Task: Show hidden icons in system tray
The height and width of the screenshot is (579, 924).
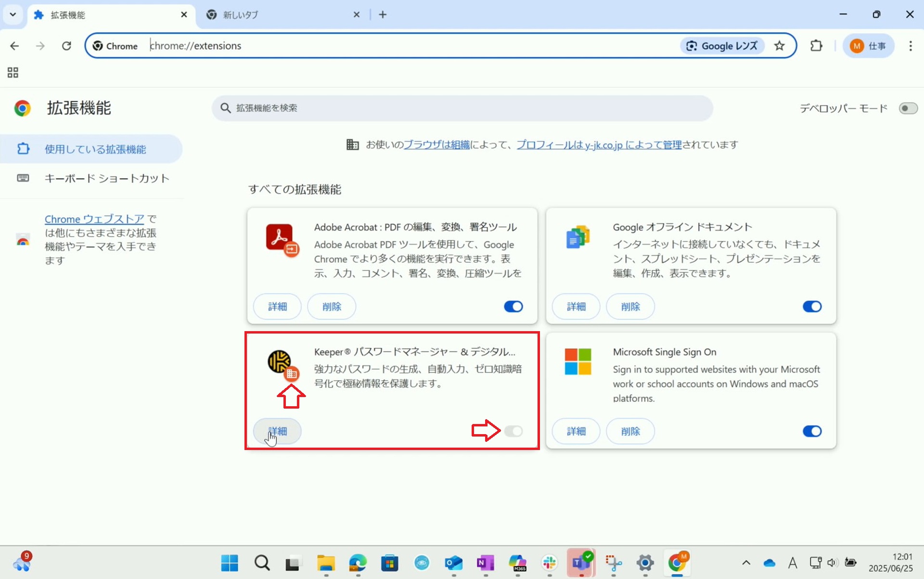Action: [746, 562]
